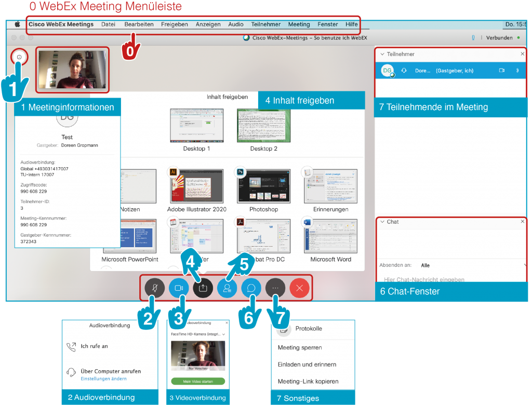Open the Hilfe menu
532x405 pixels.
[352, 24]
